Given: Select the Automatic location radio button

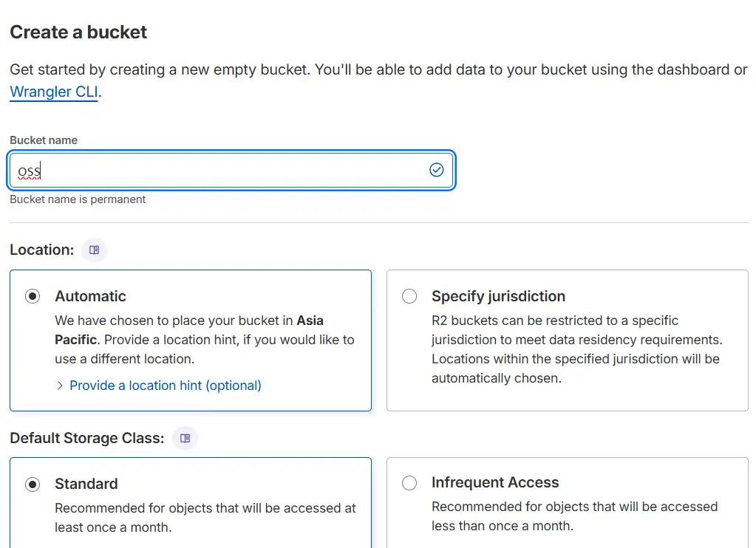Looking at the screenshot, I should (33, 296).
